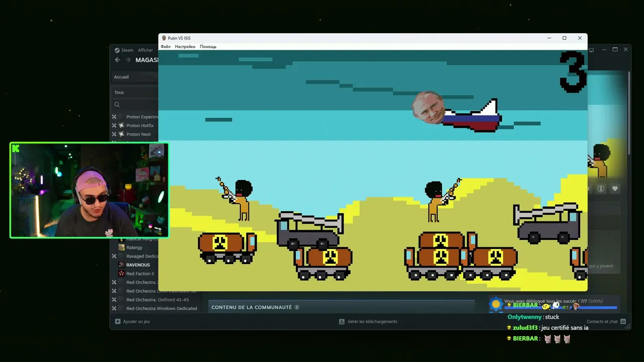This screenshot has height=362, width=644.
Task: Click the downloads icon beside Gérer les téléchargements
Action: point(342,321)
